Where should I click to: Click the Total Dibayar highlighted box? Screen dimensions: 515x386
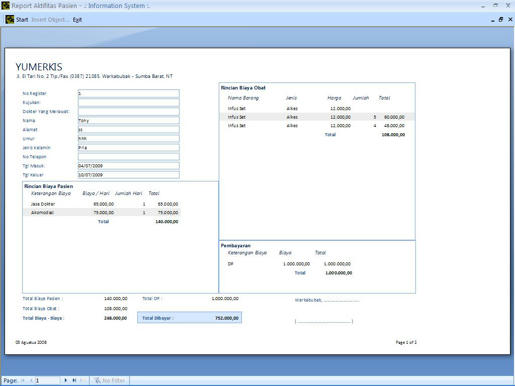[x=189, y=318]
